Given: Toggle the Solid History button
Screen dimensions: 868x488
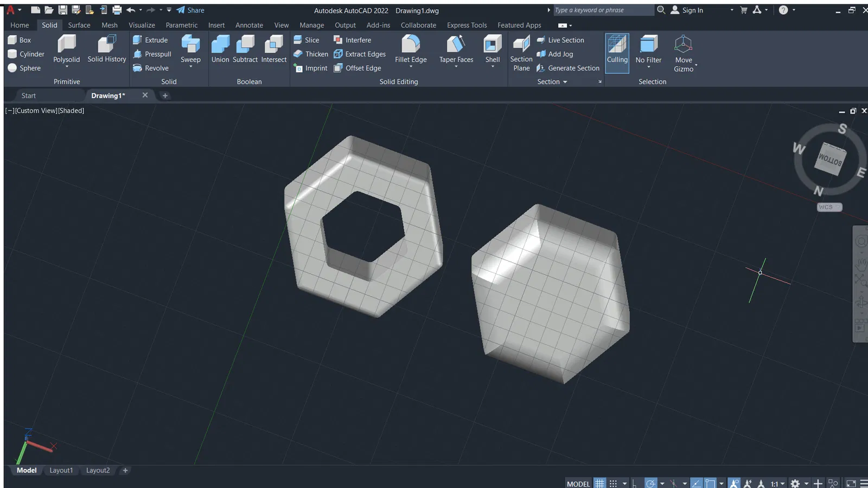Looking at the screenshot, I should 107,49.
